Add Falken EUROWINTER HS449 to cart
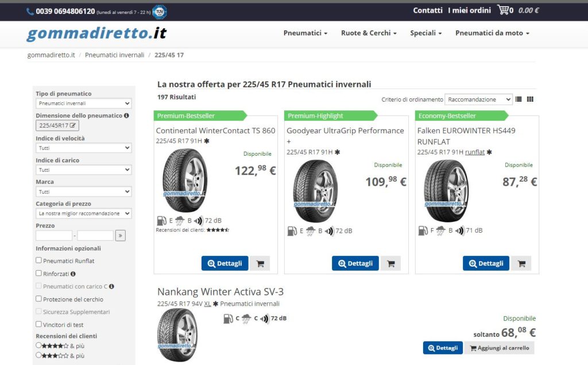 521,263
